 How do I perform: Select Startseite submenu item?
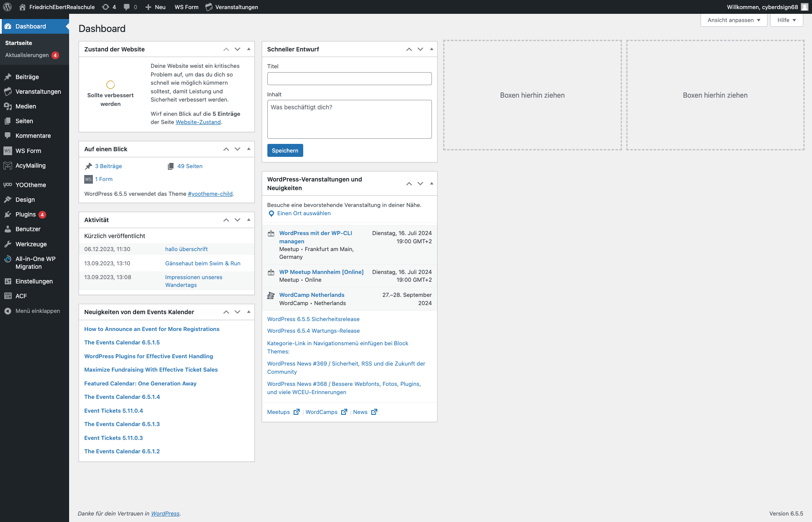tap(19, 43)
